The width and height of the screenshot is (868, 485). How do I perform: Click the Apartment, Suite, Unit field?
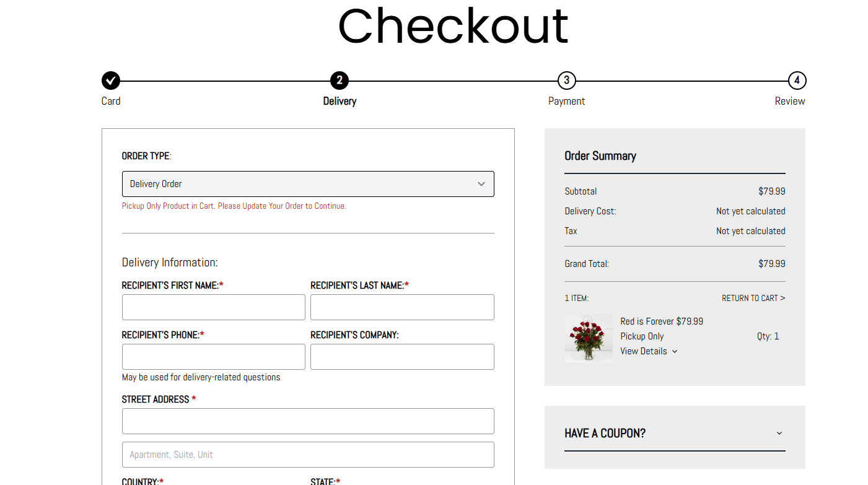(x=308, y=455)
